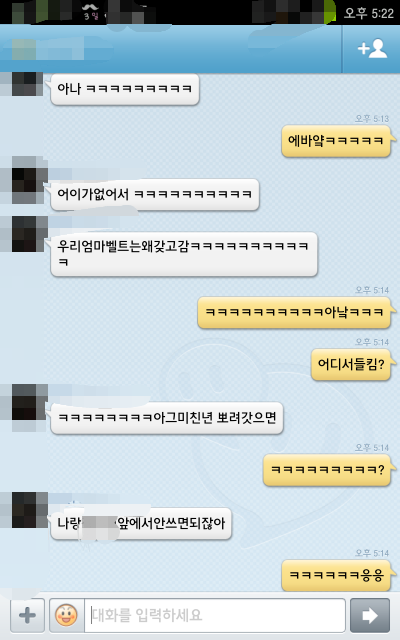This screenshot has height=640, width=400.
Task: Select the 우리엄마벨트는왜갖고감 message bubble
Action: pyautogui.click(x=184, y=254)
